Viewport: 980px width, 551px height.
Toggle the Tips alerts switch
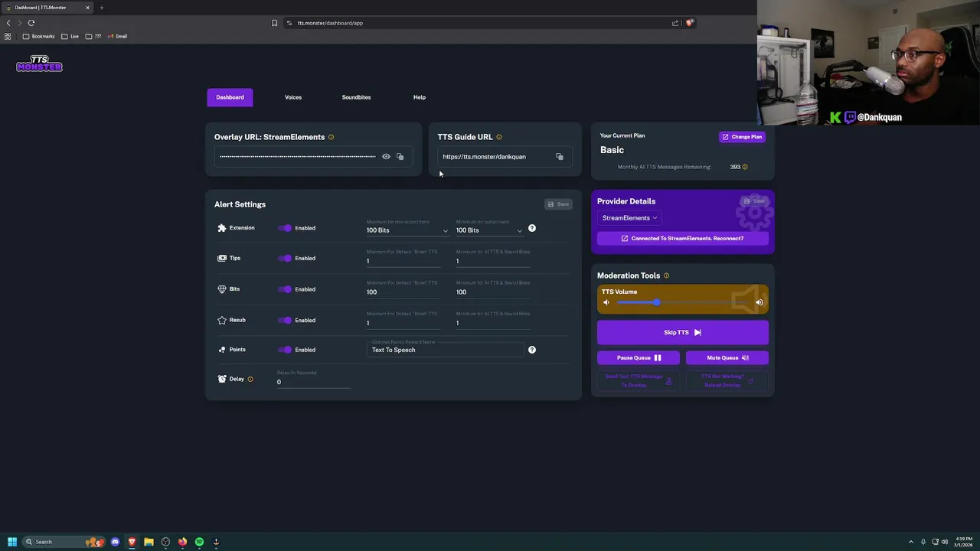(285, 258)
